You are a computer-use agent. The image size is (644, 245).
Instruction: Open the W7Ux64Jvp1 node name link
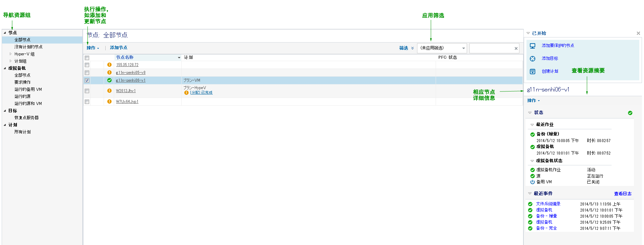127,102
